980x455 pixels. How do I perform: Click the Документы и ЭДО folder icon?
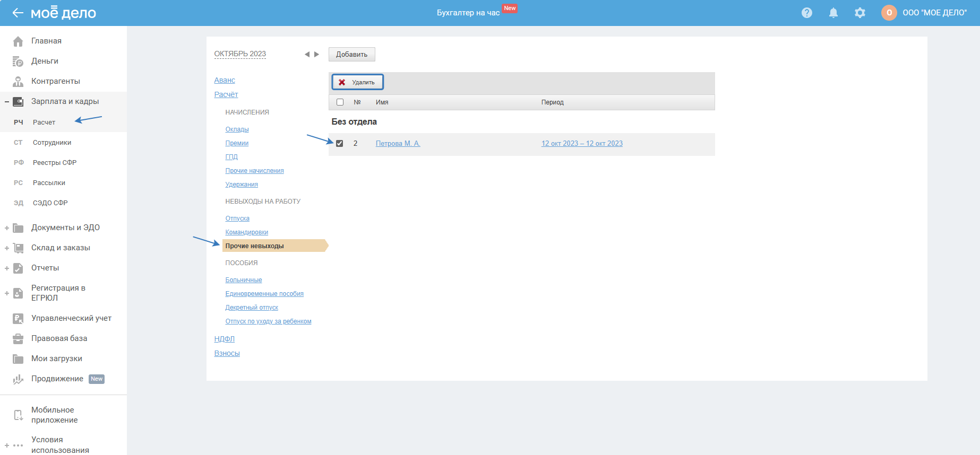[x=18, y=228]
